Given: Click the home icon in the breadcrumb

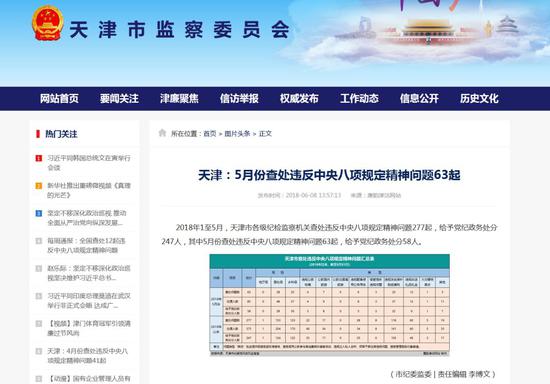Looking at the screenshot, I should point(162,133).
